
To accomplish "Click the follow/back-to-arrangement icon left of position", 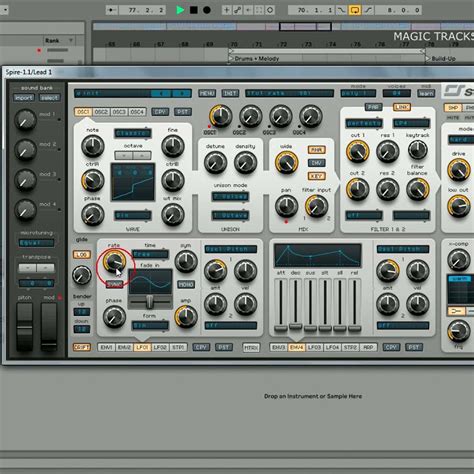I will click(x=111, y=10).
